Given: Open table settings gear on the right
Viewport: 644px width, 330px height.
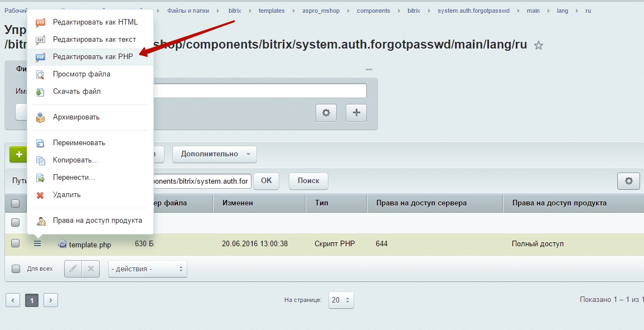Looking at the screenshot, I should tap(628, 181).
